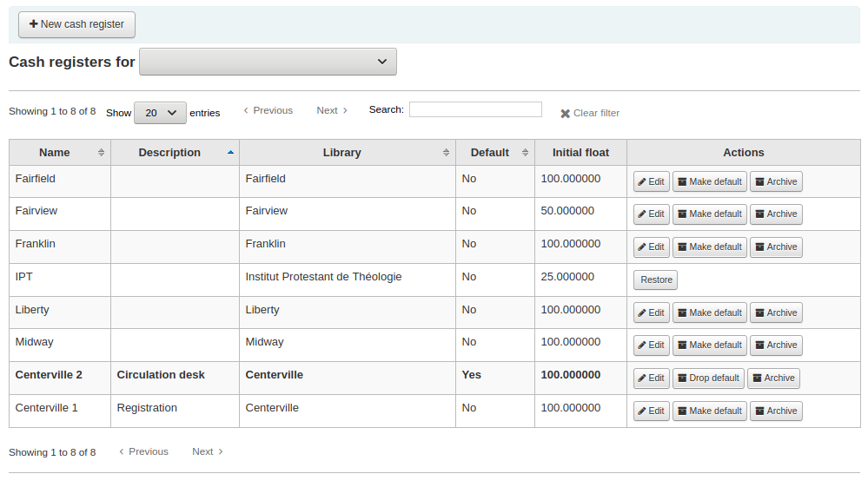Open the Cash registers for library dropdown
Viewport: 868px width, 487px height.
[268, 62]
